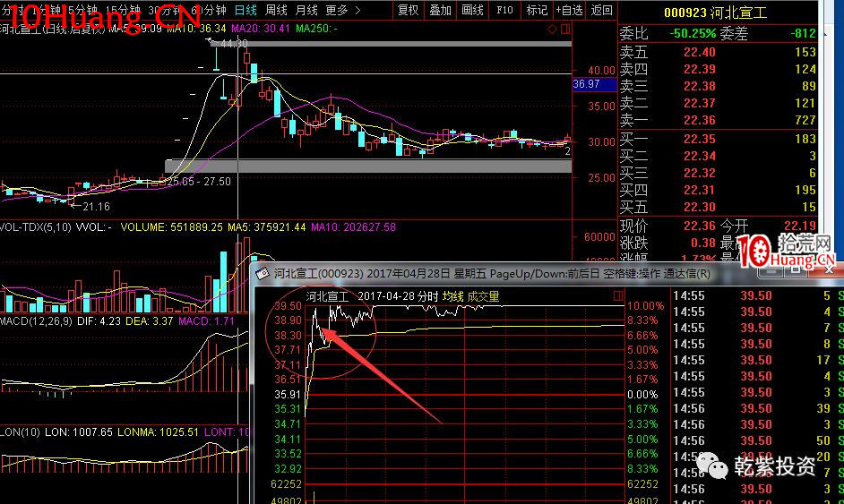Click the MA10: 36.34 indicator label
The height and width of the screenshot is (504, 844).
pos(196,28)
